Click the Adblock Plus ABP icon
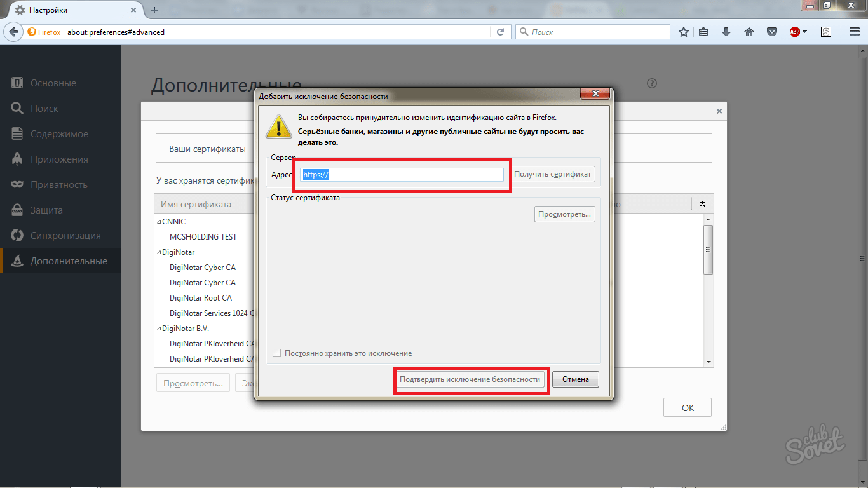The width and height of the screenshot is (868, 488). pyautogui.click(x=794, y=32)
